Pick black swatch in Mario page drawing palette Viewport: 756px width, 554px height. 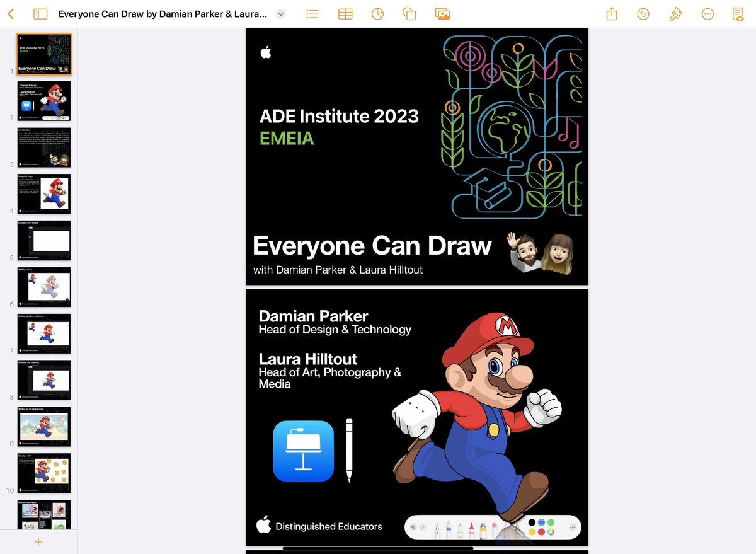(x=532, y=522)
